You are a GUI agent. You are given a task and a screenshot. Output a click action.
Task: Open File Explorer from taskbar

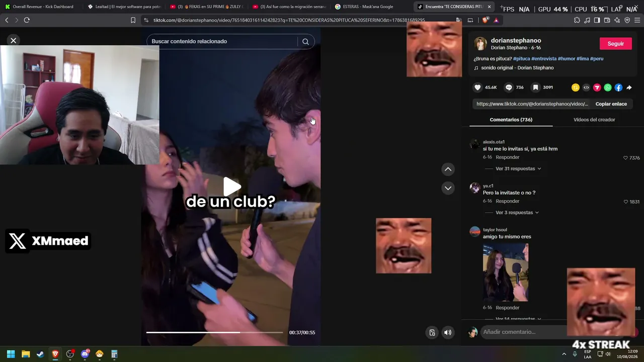(26, 354)
